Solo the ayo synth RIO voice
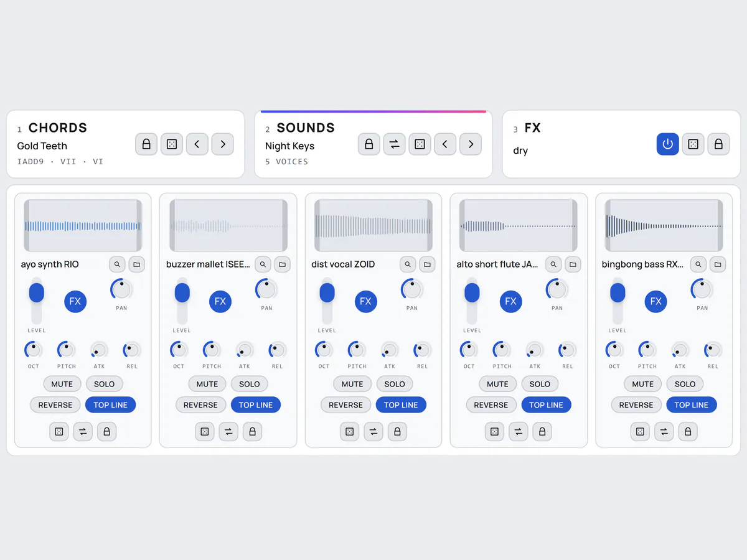 [x=105, y=384]
